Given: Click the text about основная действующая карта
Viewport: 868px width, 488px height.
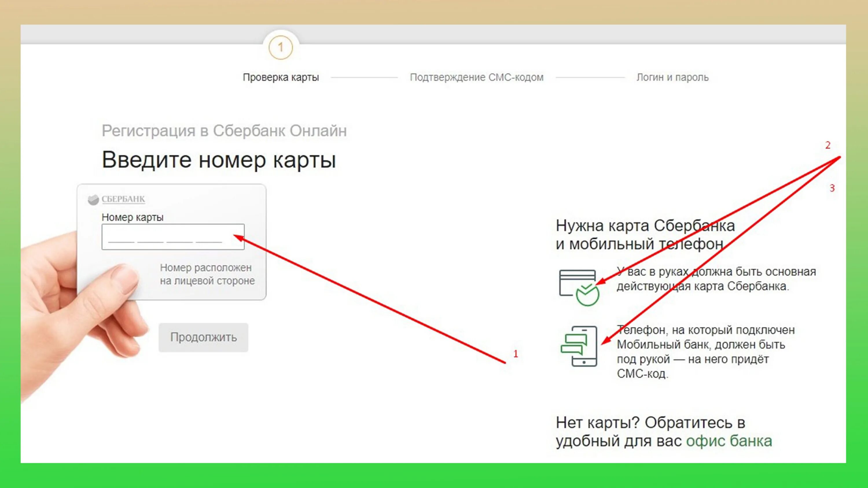Looking at the screenshot, I should click(x=716, y=279).
